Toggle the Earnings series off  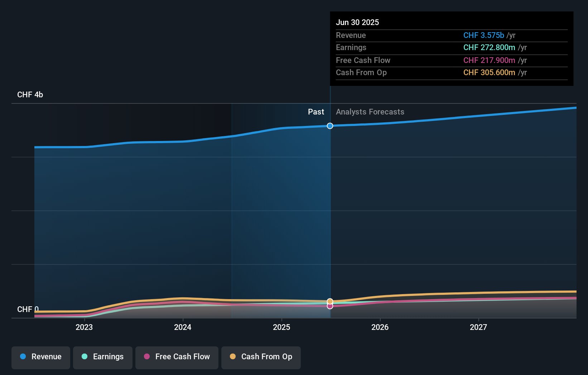[x=103, y=357]
